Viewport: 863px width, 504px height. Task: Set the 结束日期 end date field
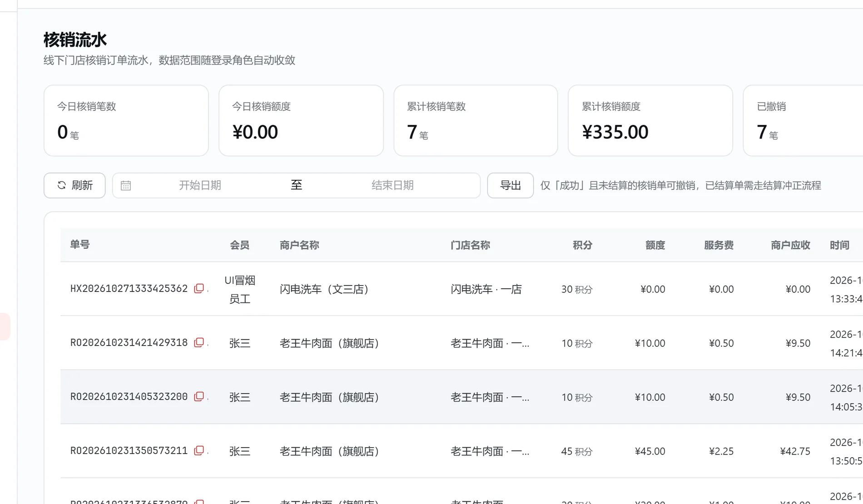tap(392, 185)
